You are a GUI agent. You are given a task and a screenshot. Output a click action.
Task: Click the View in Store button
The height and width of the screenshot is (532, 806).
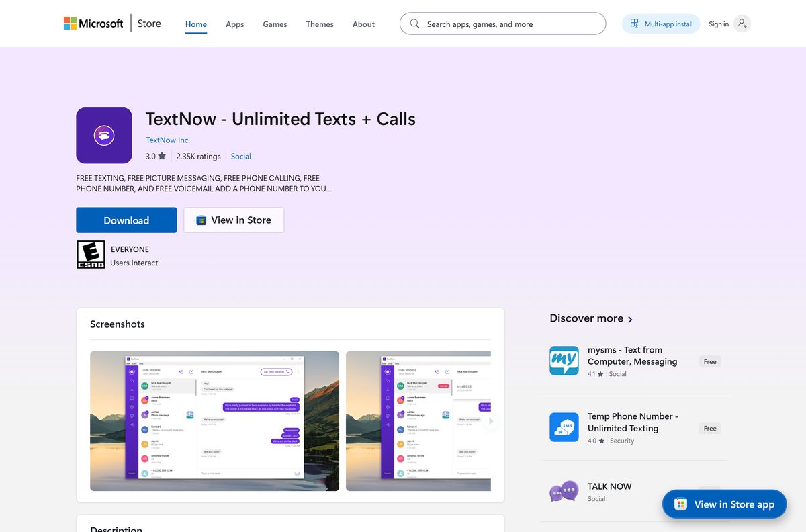[x=234, y=220]
